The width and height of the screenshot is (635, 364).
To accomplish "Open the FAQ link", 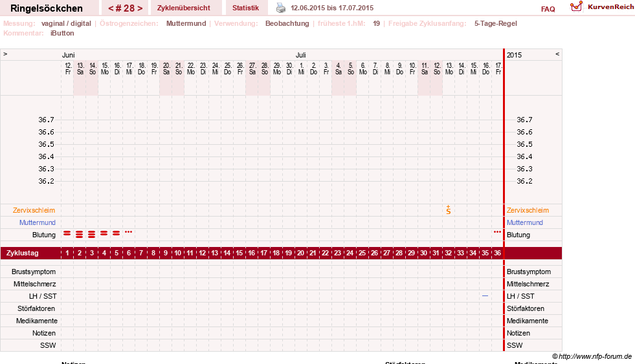I will [x=548, y=9].
